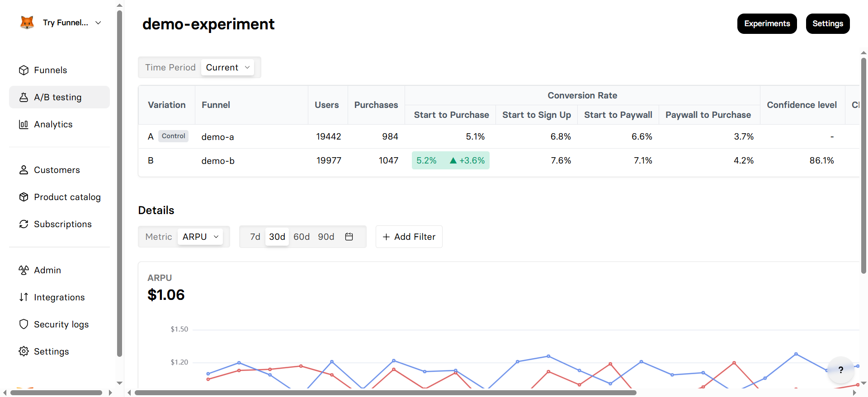Click the sidebar vertical scrollbar
The height and width of the screenshot is (397, 868).
[x=119, y=183]
